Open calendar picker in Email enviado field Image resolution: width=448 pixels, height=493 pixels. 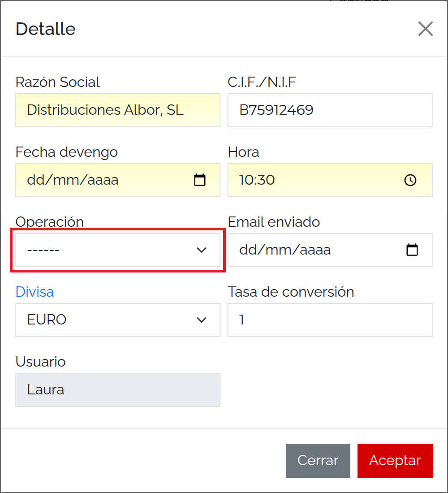(x=412, y=250)
